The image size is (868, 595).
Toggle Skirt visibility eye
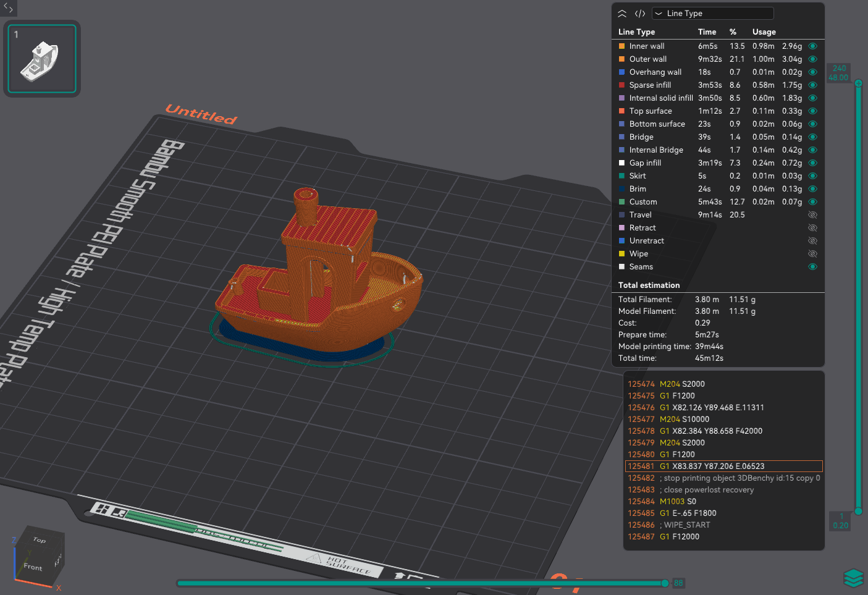[x=813, y=176]
